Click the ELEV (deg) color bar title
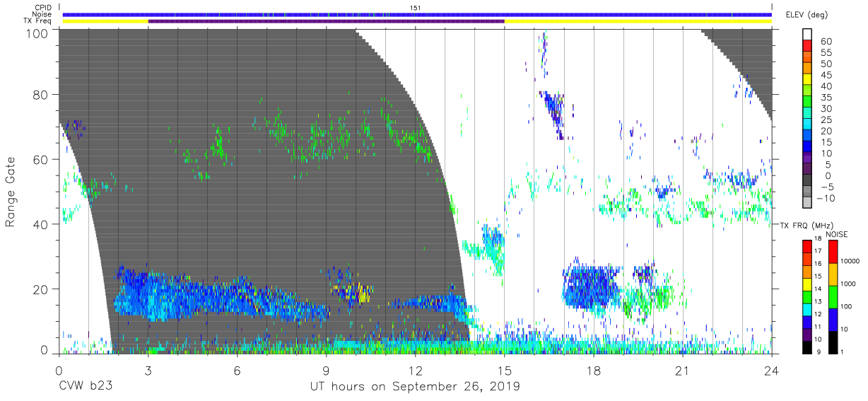The height and width of the screenshot is (401, 868). (x=807, y=15)
